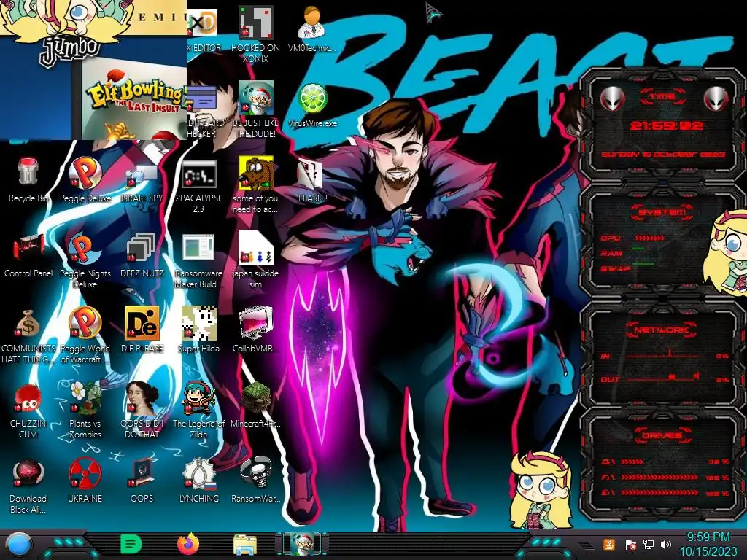
Task: Launch VirusWire.exe lime icon
Action: [x=312, y=98]
